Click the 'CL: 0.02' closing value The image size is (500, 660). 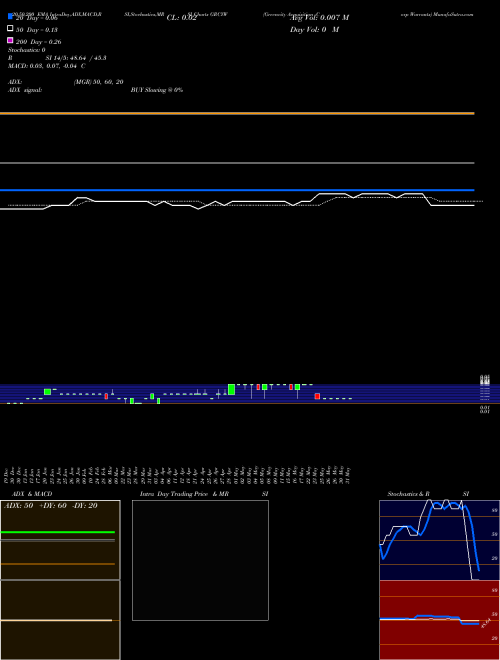coord(181,18)
